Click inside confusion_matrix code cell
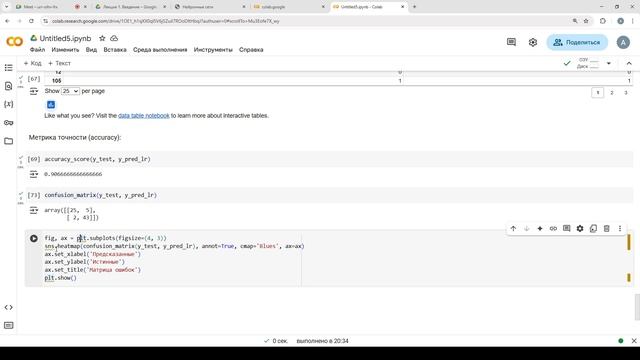This screenshot has width=640, height=360. click(338, 195)
